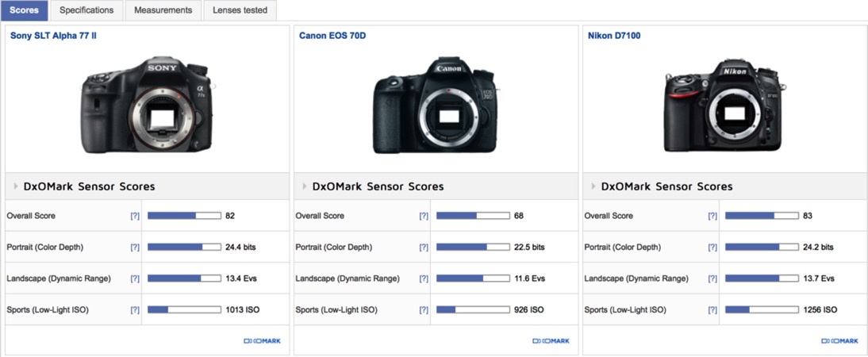This screenshot has height=357, width=868.
Task: Select Sony's 13.4 Evs dynamic range value
Action: coord(241,278)
